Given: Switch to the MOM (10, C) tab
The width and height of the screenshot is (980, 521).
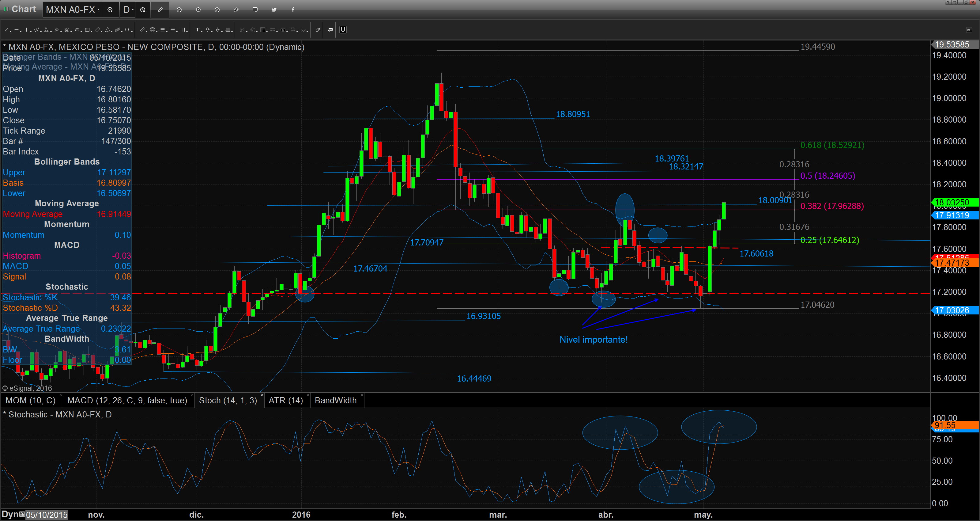Looking at the screenshot, I should (30, 400).
